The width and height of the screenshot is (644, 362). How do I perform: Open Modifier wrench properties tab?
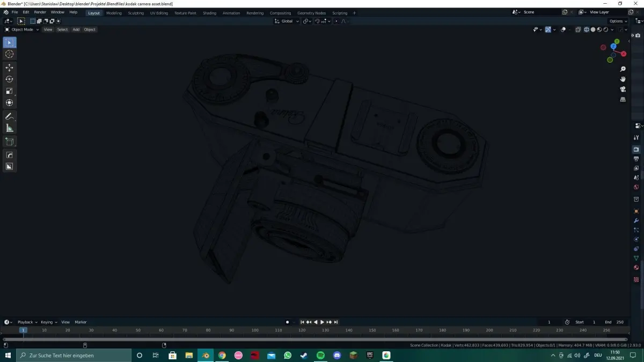coord(636,220)
